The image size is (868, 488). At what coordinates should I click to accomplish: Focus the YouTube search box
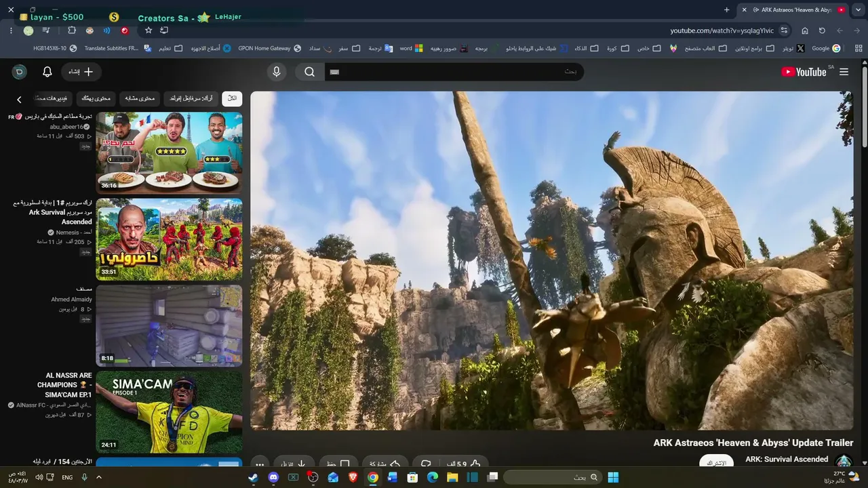[454, 72]
